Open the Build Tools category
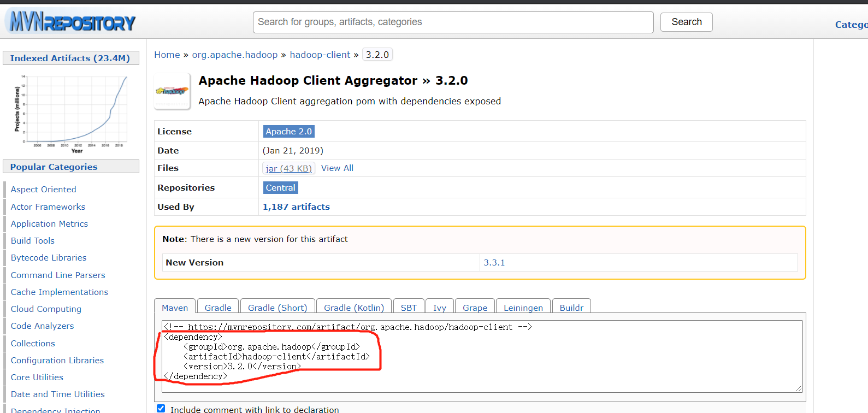 pos(33,241)
